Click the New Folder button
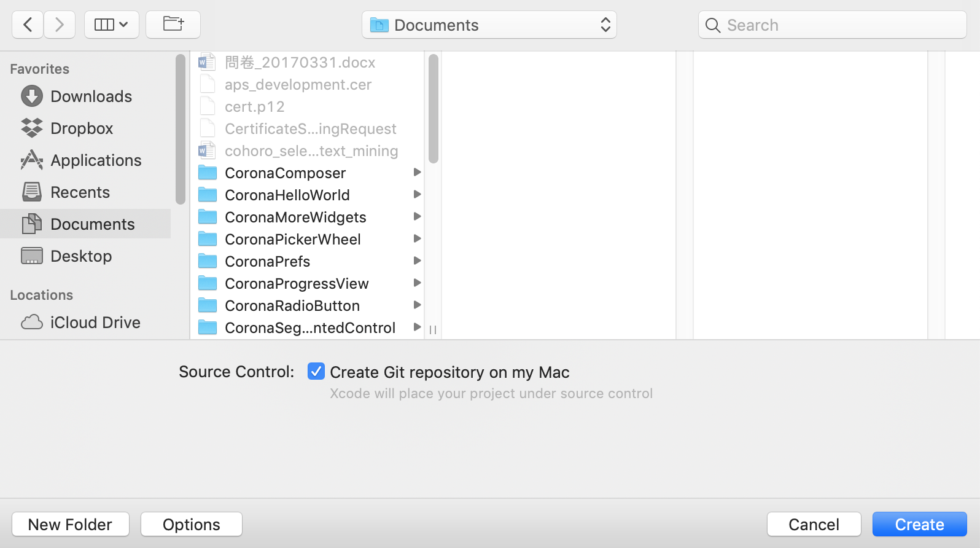 (x=71, y=524)
